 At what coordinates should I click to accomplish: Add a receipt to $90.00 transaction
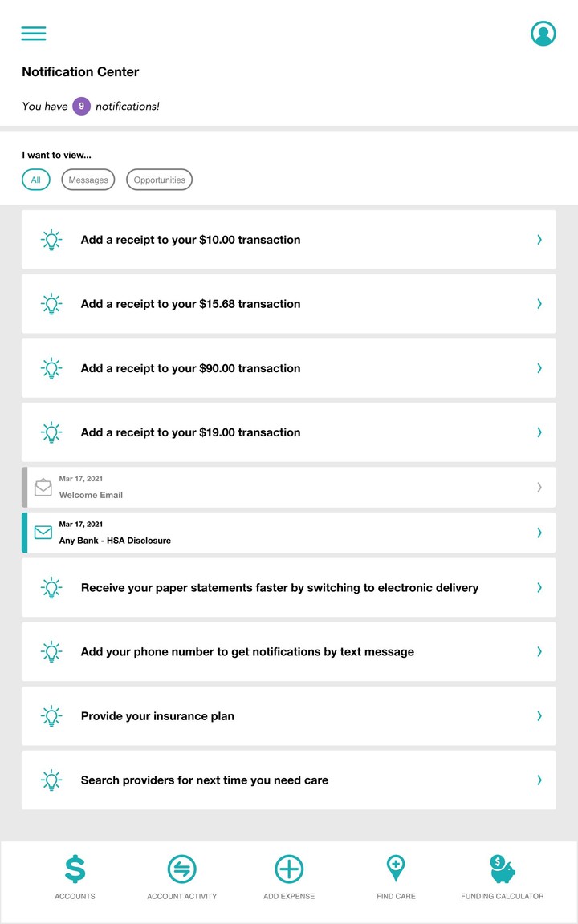[190, 368]
